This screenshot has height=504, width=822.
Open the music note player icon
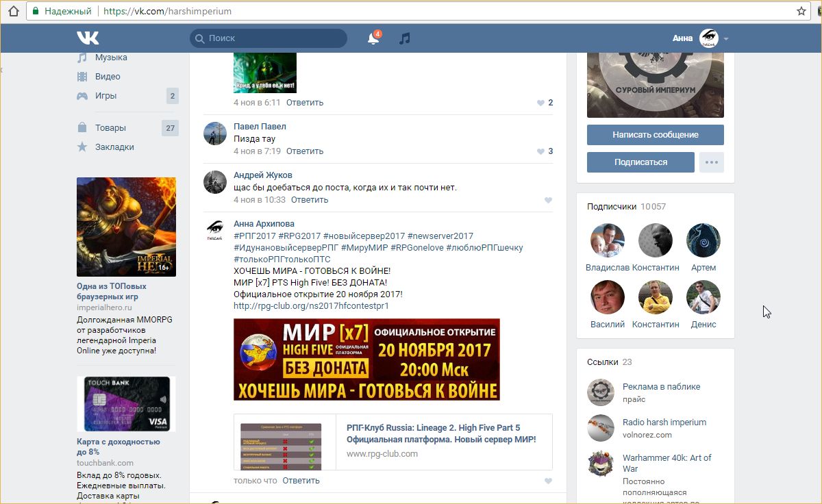(x=405, y=38)
